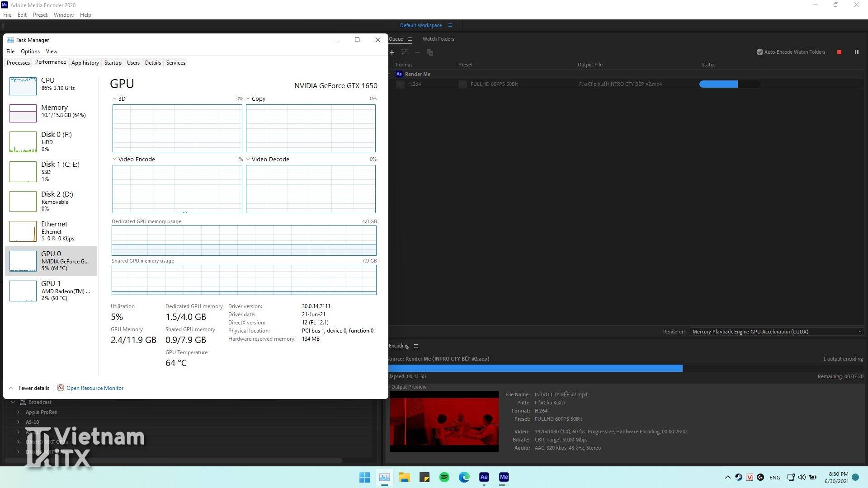Switch to the App history tab
Viewport: 868px width, 488px height.
click(x=85, y=63)
